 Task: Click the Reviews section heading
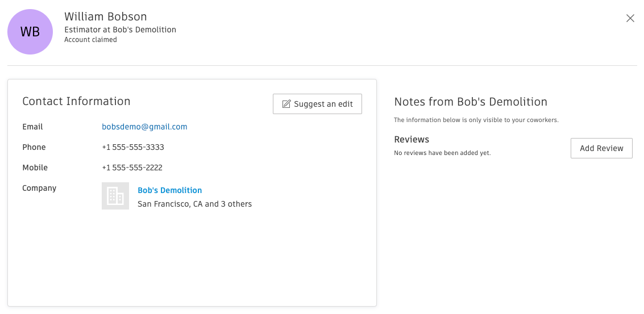[412, 140]
